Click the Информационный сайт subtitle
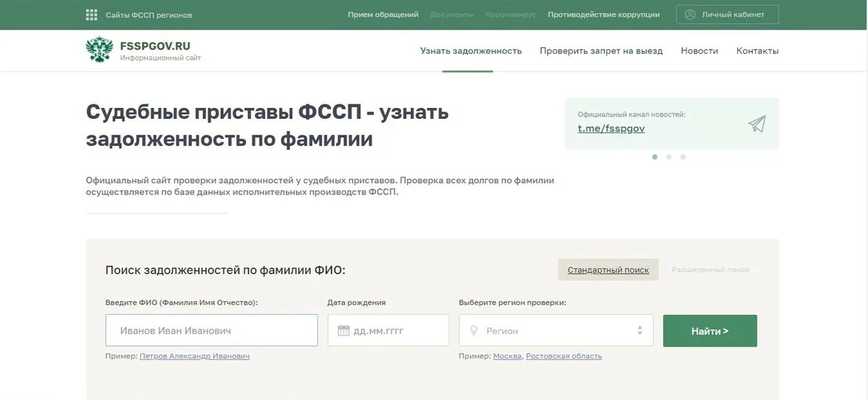868x400 pixels. (x=161, y=58)
